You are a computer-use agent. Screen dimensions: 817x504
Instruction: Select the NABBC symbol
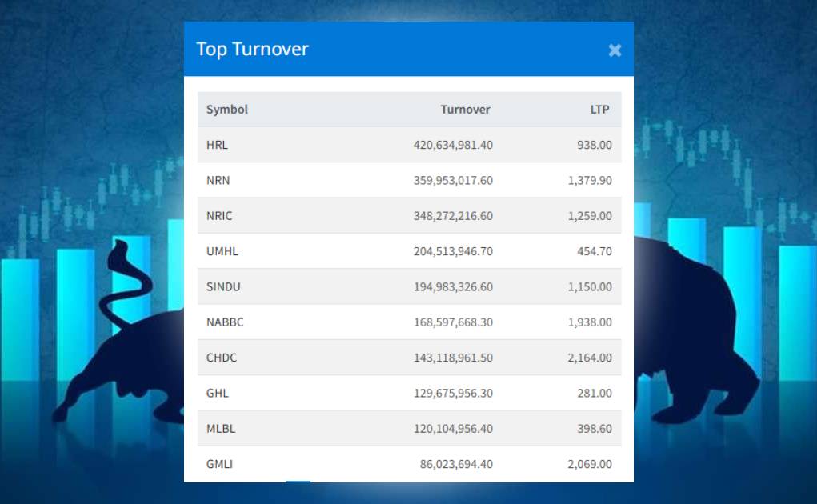click(x=225, y=322)
